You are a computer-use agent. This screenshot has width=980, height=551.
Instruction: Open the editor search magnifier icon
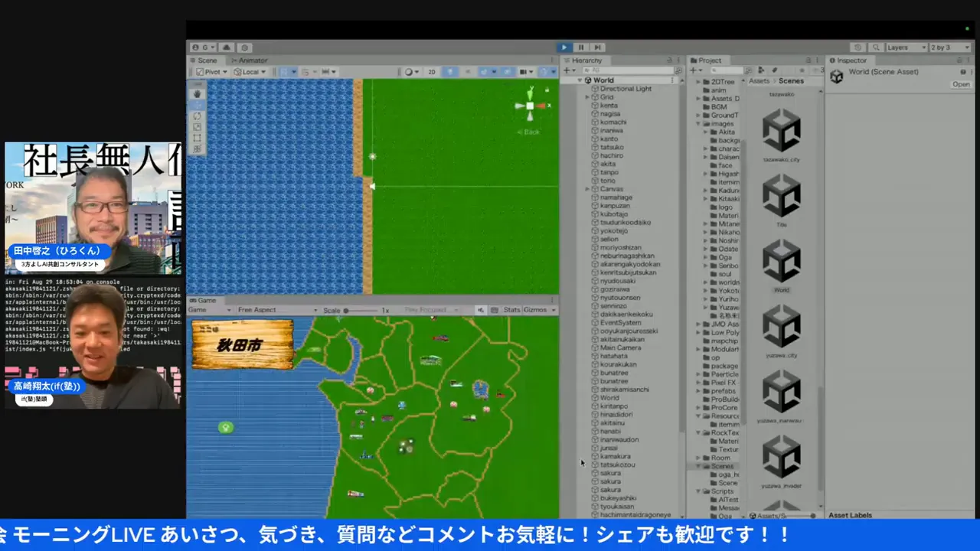[x=877, y=47]
